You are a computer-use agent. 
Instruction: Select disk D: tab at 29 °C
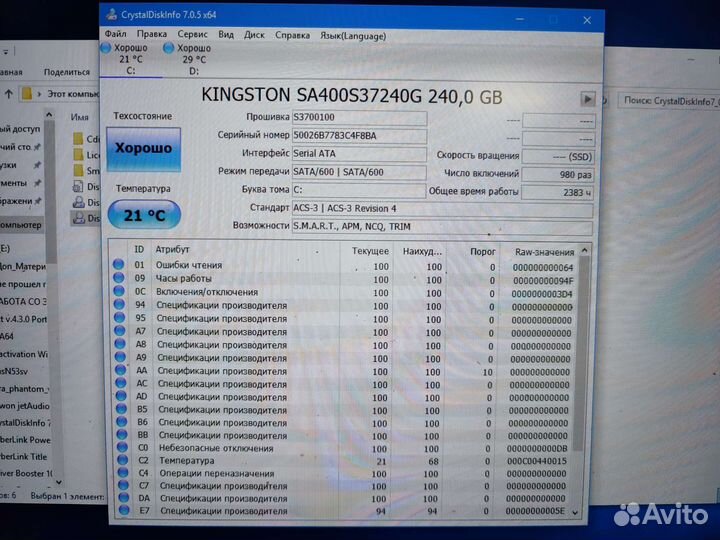click(194, 59)
